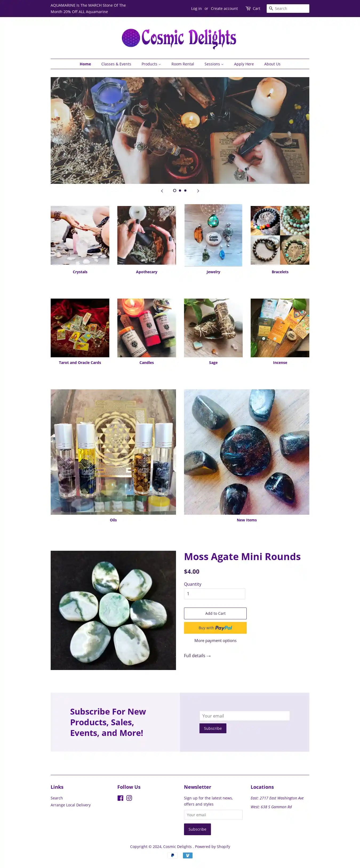Select the third slideshow dot
This screenshot has width=360, height=868.
click(185, 190)
